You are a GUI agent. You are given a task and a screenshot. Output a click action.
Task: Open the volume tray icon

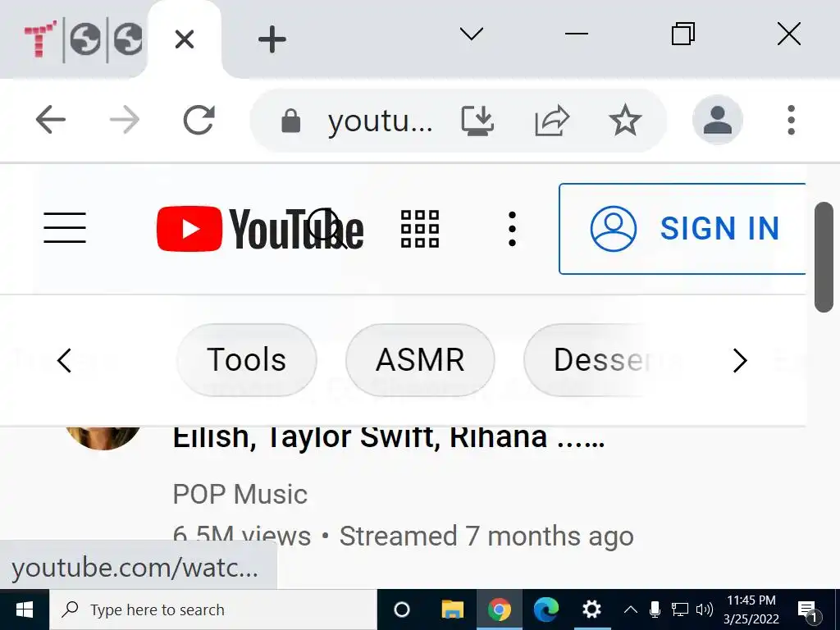coord(705,609)
